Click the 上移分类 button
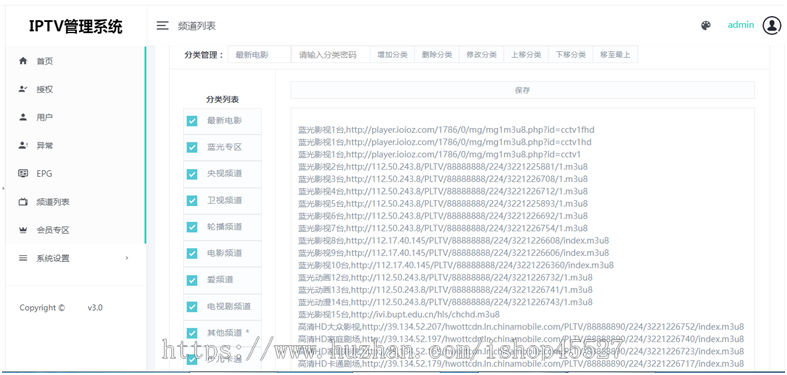The height and width of the screenshot is (375, 787). coord(526,55)
